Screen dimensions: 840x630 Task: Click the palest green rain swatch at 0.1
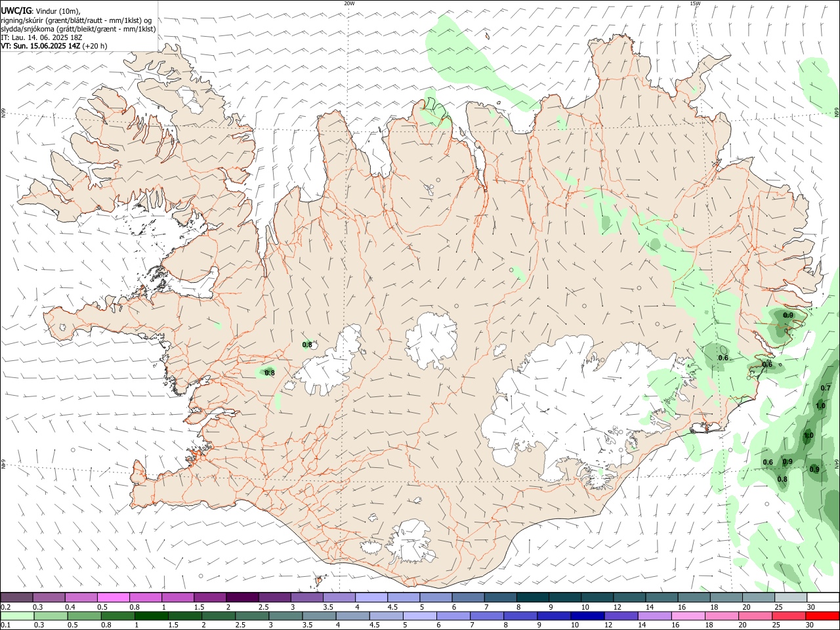pos(17,616)
